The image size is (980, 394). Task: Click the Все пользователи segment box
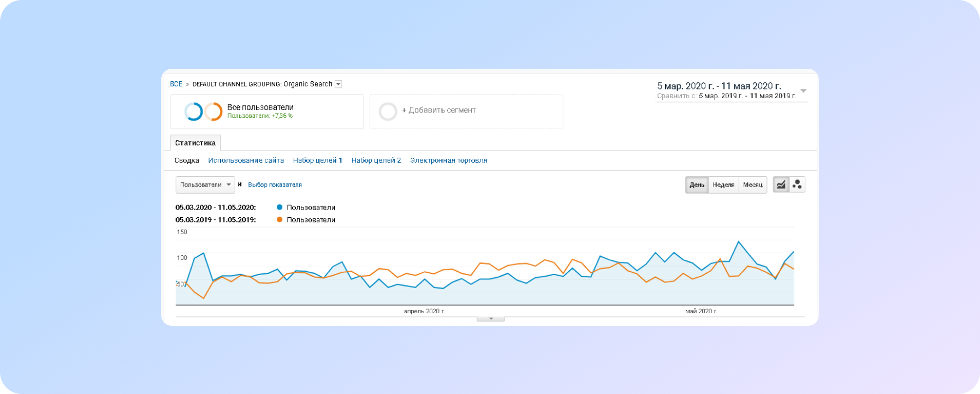pyautogui.click(x=267, y=111)
